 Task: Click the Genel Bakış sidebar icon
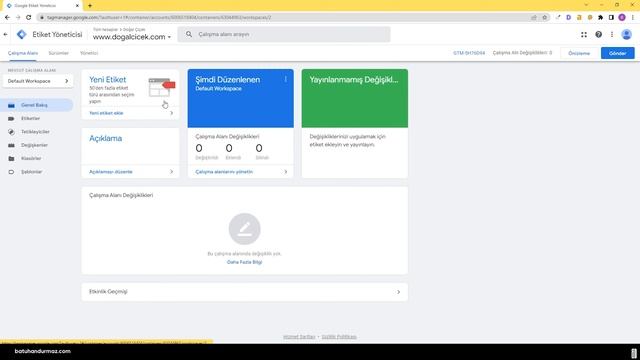[11, 105]
